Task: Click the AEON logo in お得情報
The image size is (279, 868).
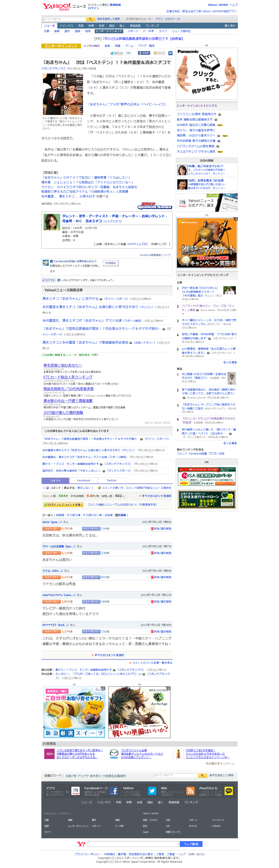Action: (49, 753)
